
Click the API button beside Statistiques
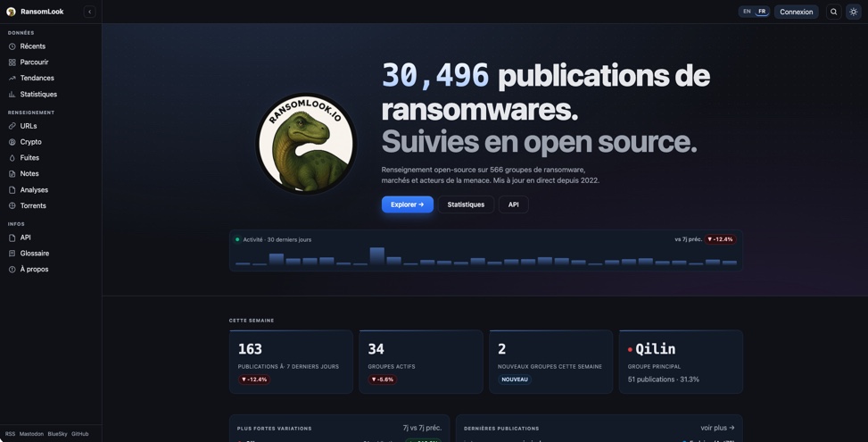point(513,204)
